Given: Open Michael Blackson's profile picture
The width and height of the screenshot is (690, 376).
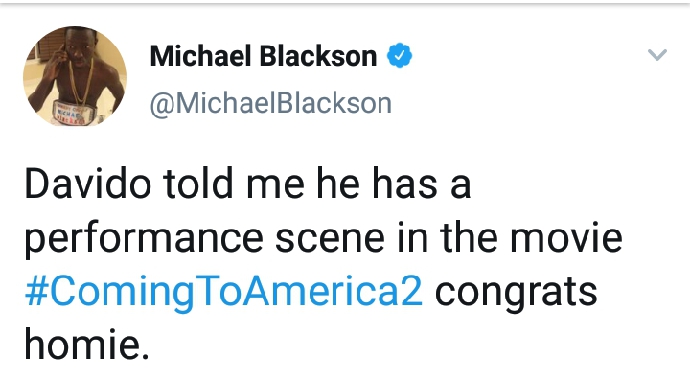Looking at the screenshot, I should click(75, 76).
